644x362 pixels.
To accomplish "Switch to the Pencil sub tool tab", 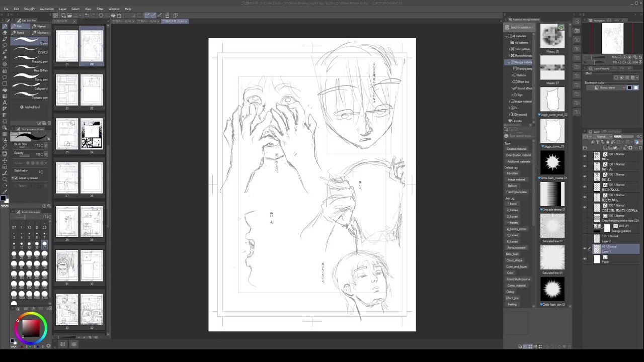I will [21, 32].
